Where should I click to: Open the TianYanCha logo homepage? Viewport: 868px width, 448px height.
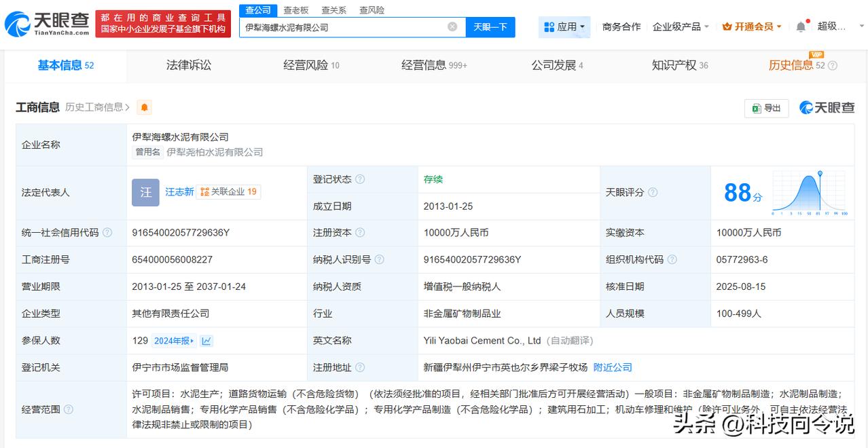pyautogui.click(x=47, y=24)
